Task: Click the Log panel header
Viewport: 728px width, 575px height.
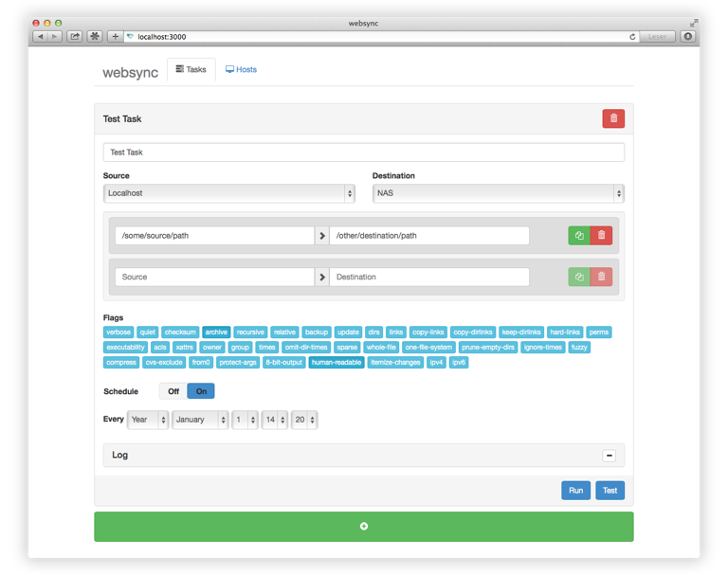Action: click(x=364, y=456)
